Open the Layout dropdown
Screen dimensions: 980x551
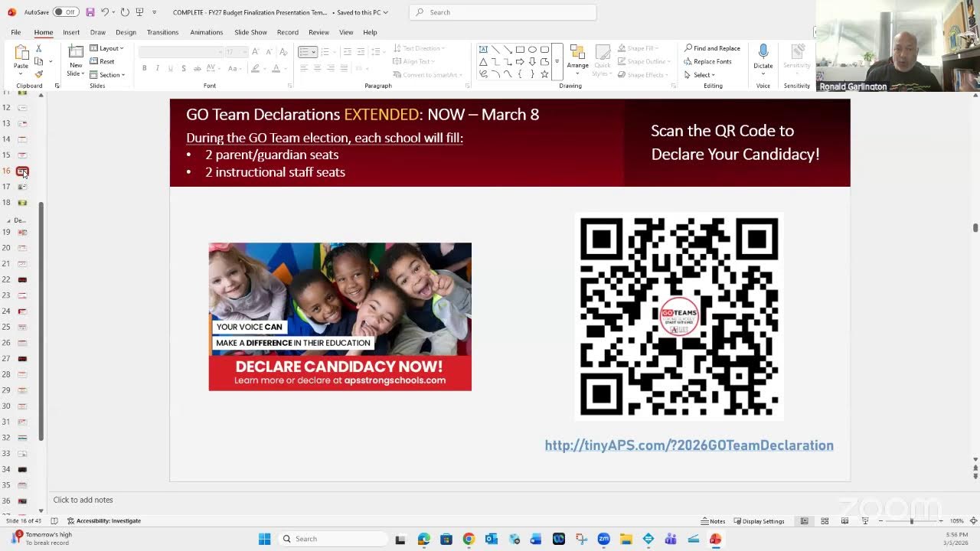point(106,48)
